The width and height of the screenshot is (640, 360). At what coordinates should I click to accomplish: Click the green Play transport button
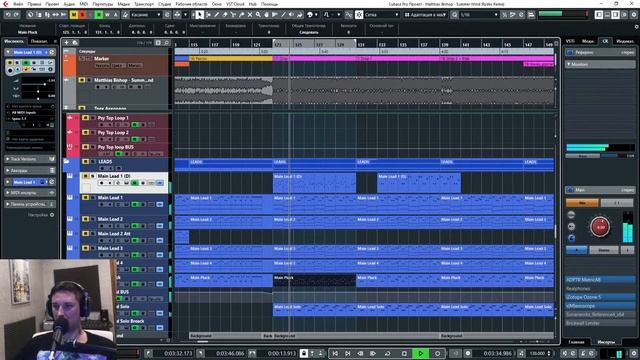[420, 353]
